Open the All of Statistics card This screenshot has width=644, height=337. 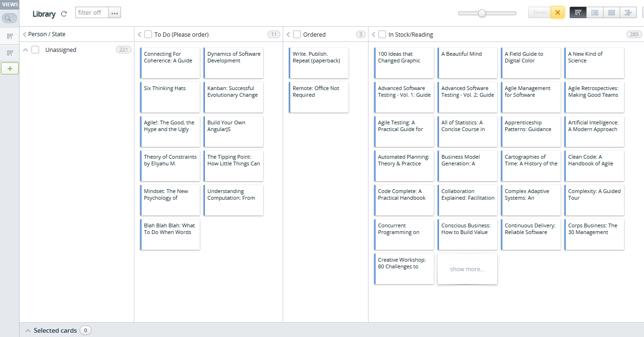(468, 132)
